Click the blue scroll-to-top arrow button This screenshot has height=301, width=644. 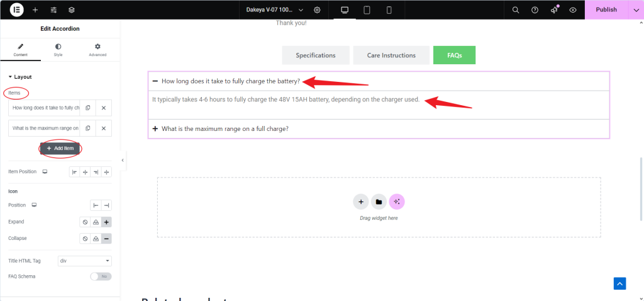(x=619, y=283)
